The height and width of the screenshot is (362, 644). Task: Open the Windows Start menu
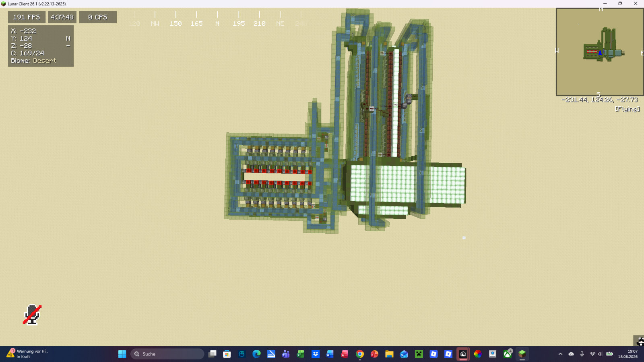(122, 354)
